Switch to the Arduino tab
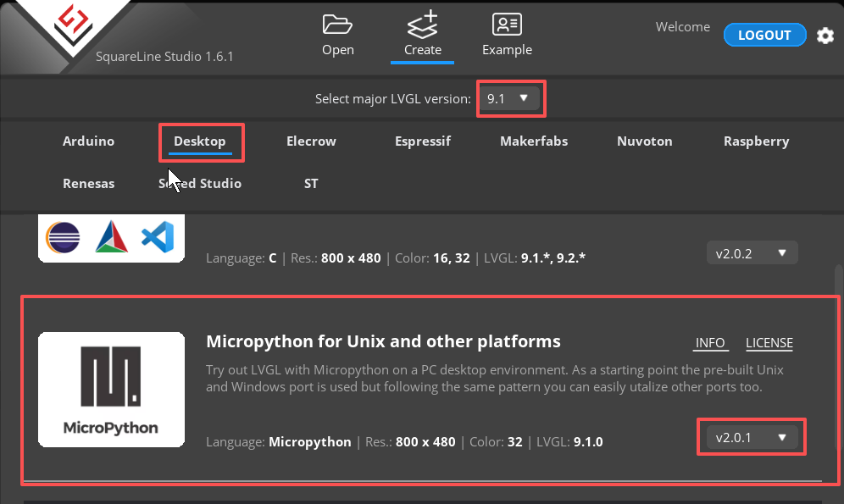This screenshot has width=844, height=504. (88, 141)
